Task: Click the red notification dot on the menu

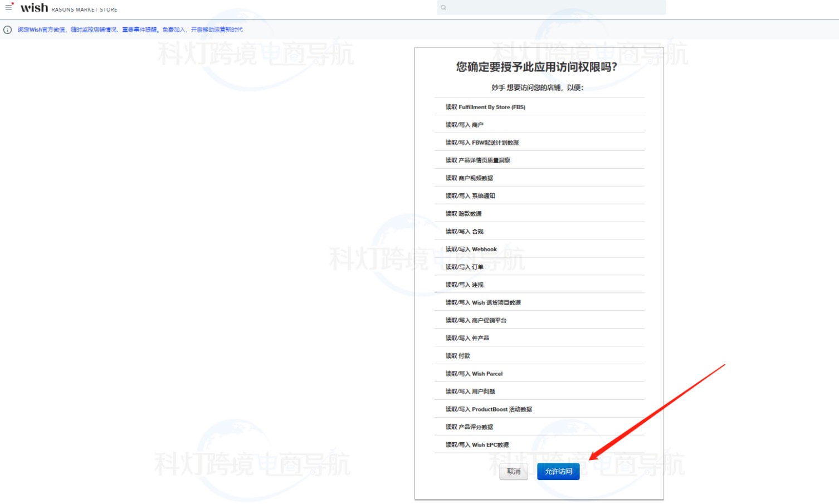Action: click(13, 3)
